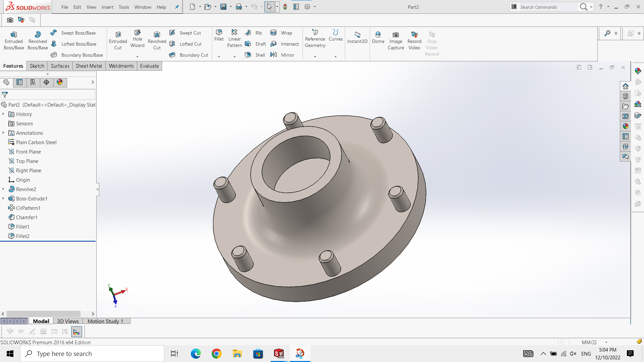644x362 pixels.
Task: Click the Rib tool
Action: coord(254,33)
